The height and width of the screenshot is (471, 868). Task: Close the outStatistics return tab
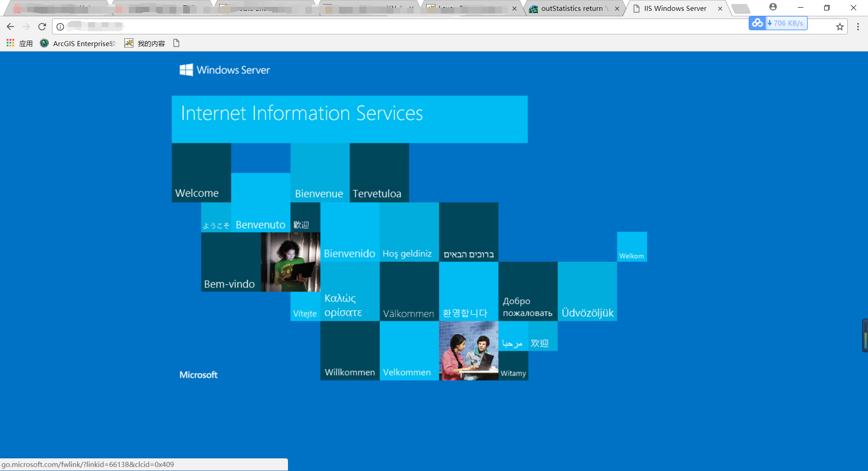tap(617, 9)
